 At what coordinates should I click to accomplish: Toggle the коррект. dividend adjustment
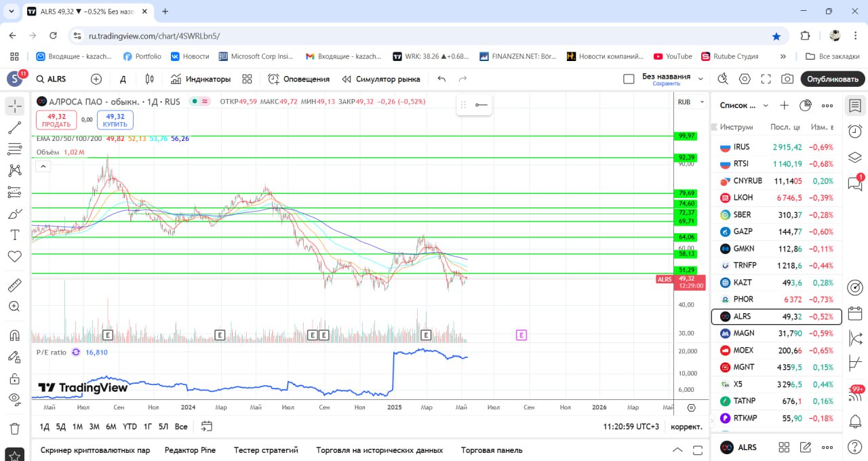687,427
